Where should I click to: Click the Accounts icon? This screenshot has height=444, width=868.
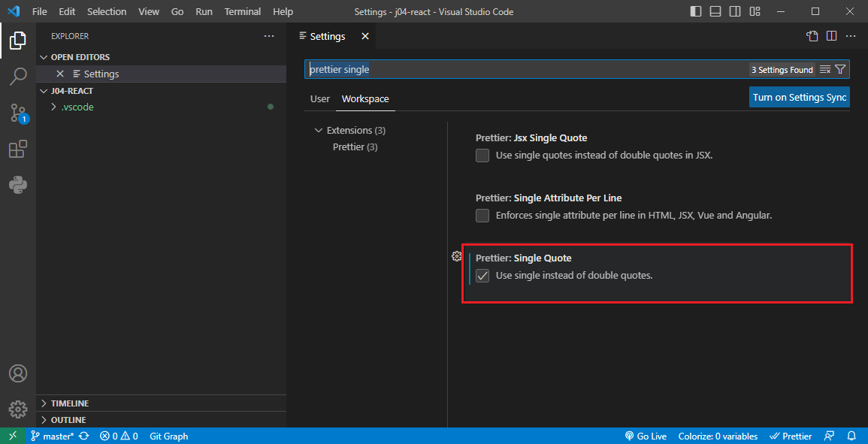pyautogui.click(x=18, y=373)
